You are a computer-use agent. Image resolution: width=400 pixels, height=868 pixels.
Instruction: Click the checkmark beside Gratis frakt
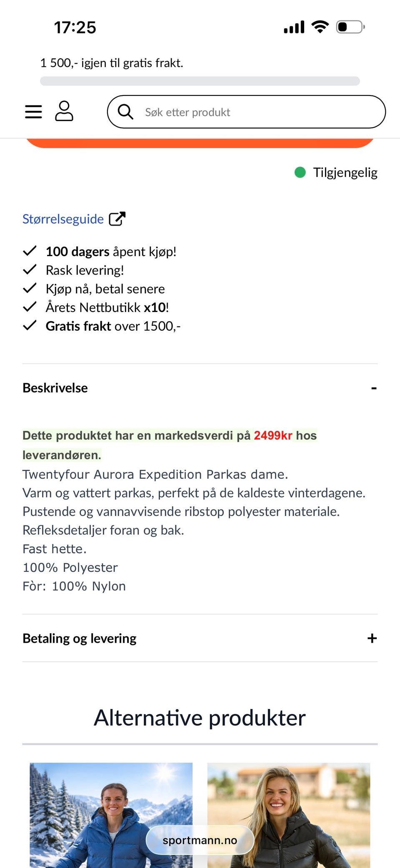click(29, 325)
